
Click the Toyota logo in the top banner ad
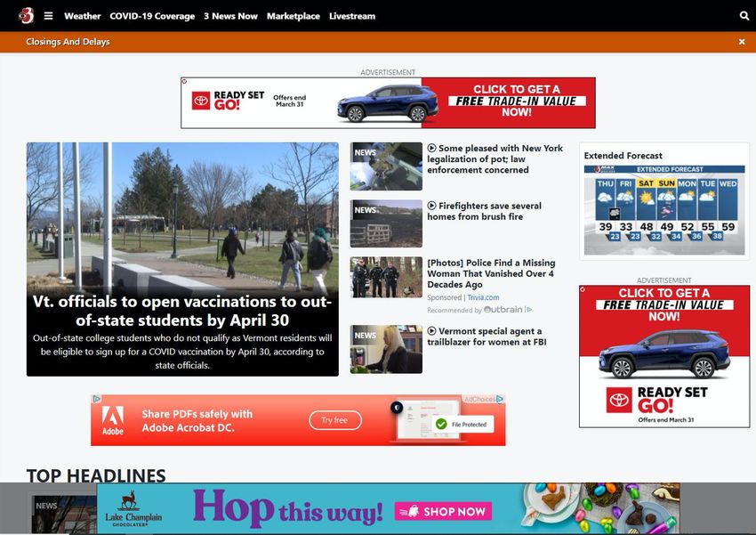(201, 101)
